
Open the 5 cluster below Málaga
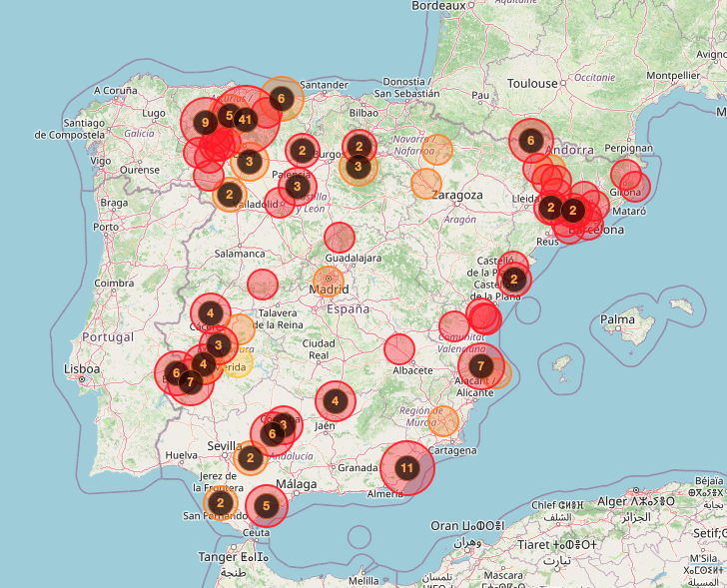[x=266, y=505]
